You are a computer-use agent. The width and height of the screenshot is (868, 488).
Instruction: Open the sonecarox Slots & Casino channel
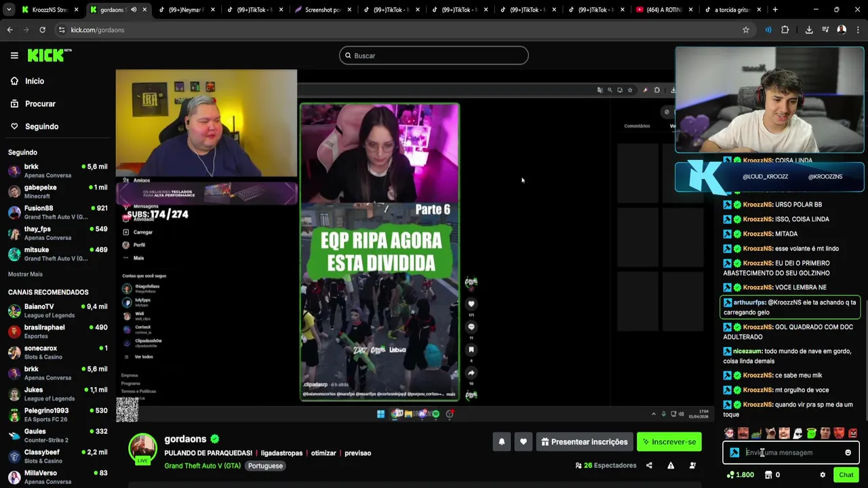pyautogui.click(x=58, y=352)
